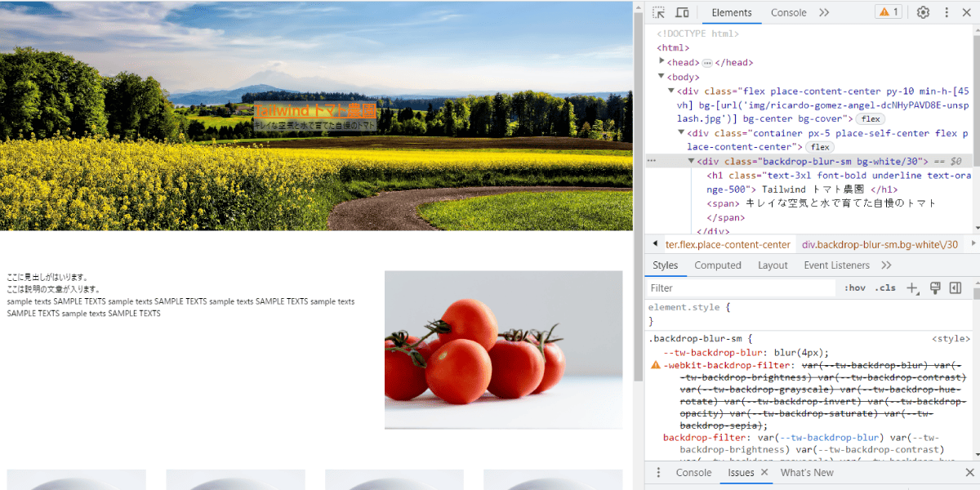Viewport: 980px width, 490px height.
Task: Close the Issues drawer tab
Action: tap(764, 473)
